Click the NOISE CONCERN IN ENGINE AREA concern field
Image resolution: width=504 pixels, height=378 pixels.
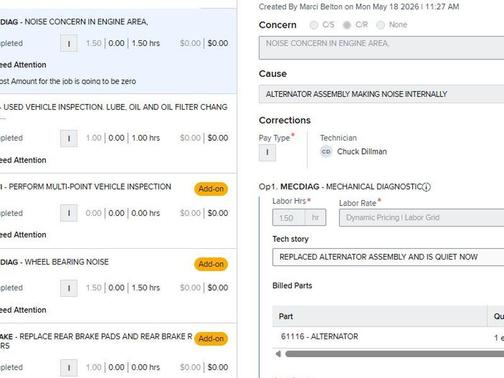tap(381, 48)
